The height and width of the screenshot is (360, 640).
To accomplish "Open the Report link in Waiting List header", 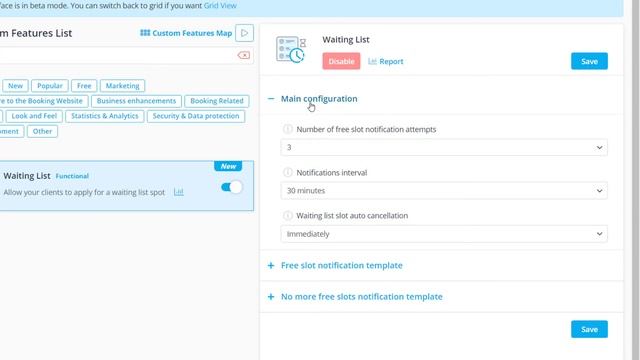I will click(x=386, y=61).
